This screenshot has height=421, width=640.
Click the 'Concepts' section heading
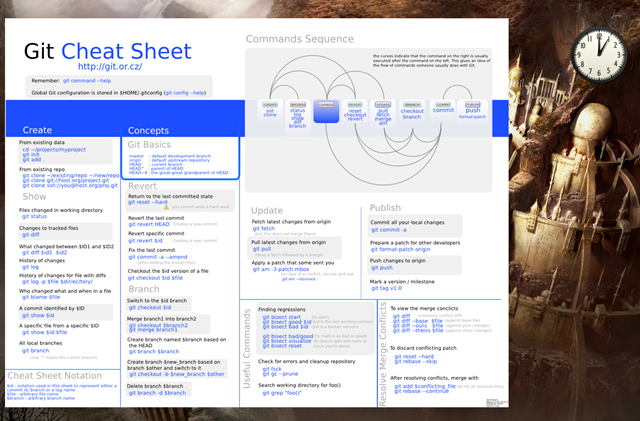tap(148, 131)
